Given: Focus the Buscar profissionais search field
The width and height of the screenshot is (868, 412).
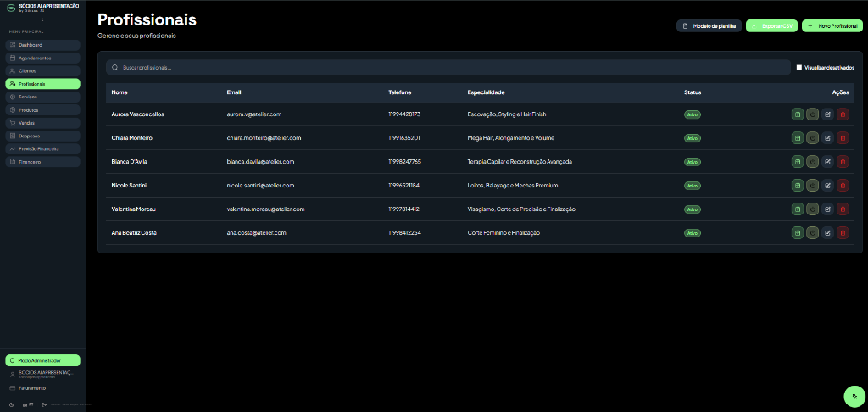Looking at the screenshot, I should 448,67.
